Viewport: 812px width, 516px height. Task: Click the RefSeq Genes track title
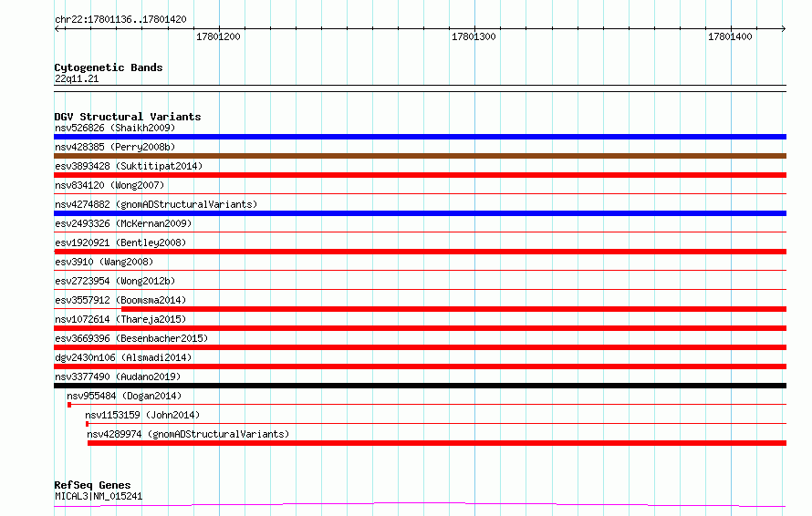92,485
